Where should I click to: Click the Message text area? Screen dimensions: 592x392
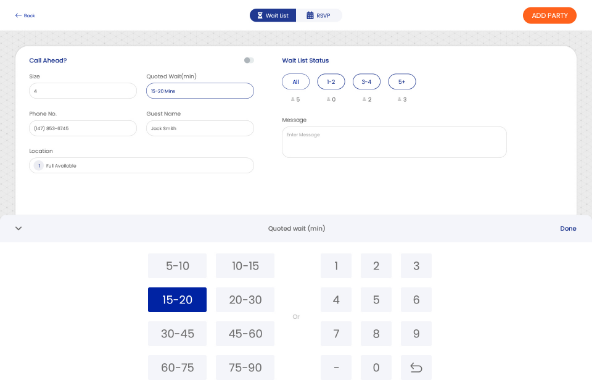pos(394,142)
